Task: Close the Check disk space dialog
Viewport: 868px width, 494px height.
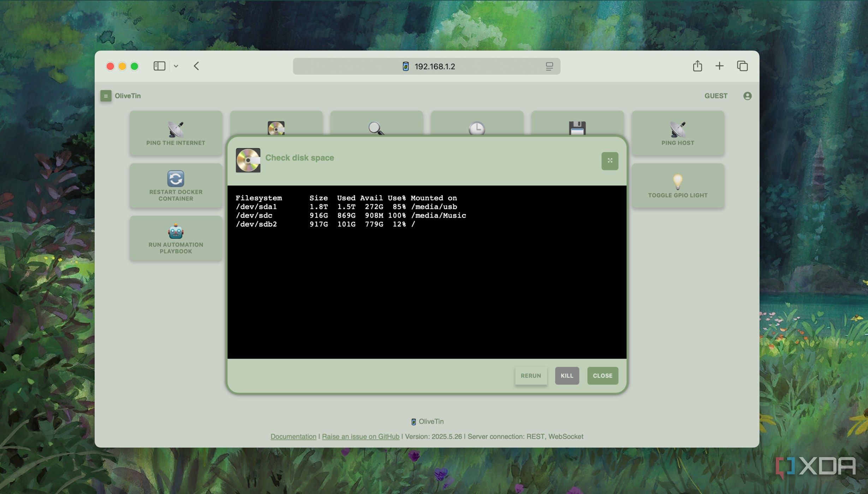Action: coord(602,376)
